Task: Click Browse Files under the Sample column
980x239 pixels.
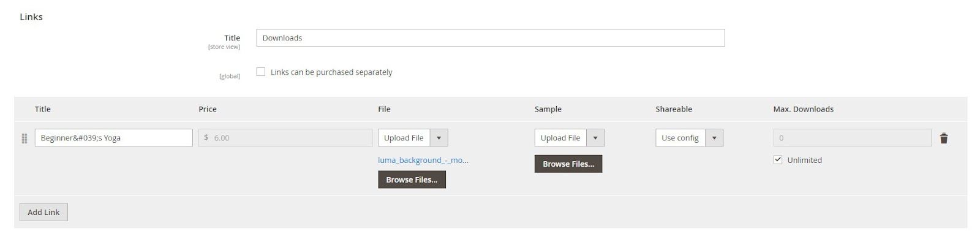Action: 568,164
